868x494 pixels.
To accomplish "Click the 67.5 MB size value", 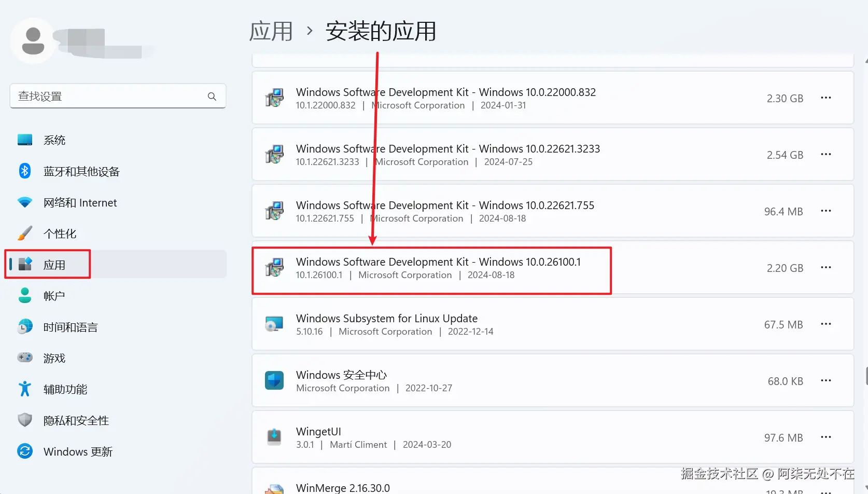I will pos(783,324).
